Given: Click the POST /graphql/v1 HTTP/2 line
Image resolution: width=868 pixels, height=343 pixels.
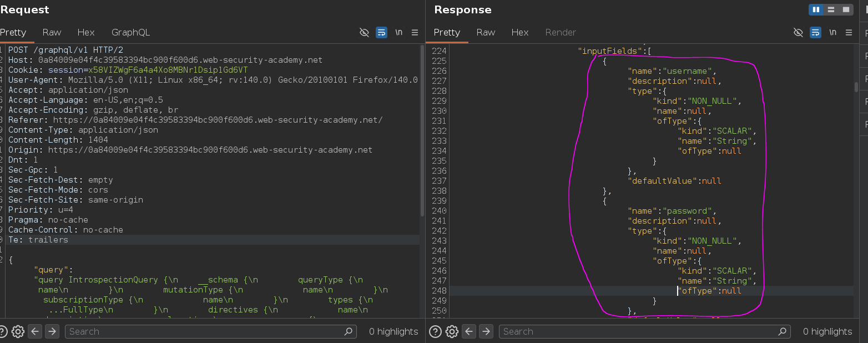Looking at the screenshot, I should tap(65, 50).
